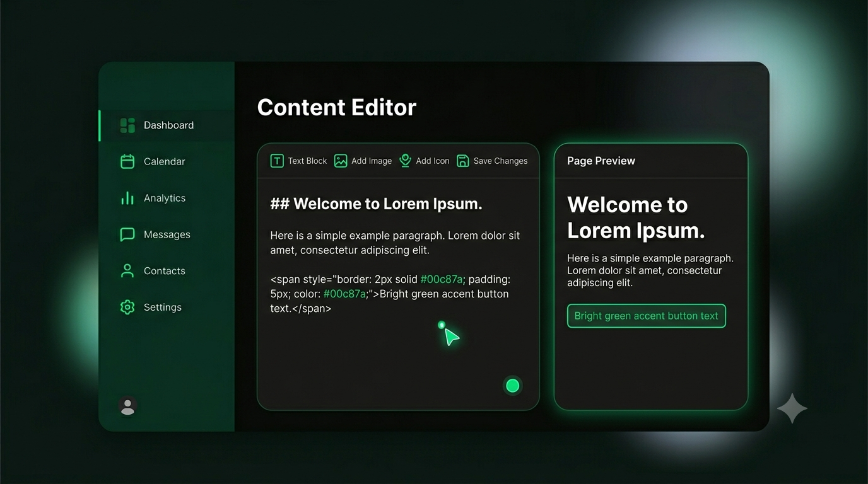Screen dimensions: 868x484
Task: Click the preview heading 'Welcome to Lorem Ipsum.'
Action: pyautogui.click(x=636, y=217)
